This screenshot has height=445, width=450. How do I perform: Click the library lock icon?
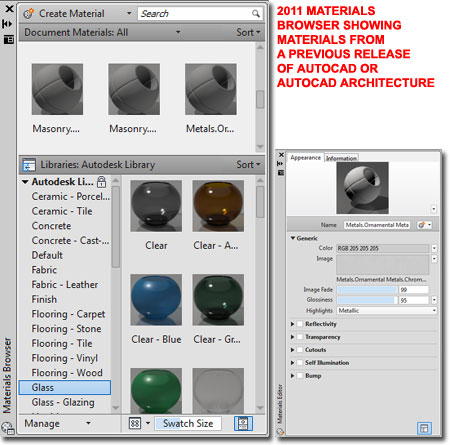[x=101, y=182]
